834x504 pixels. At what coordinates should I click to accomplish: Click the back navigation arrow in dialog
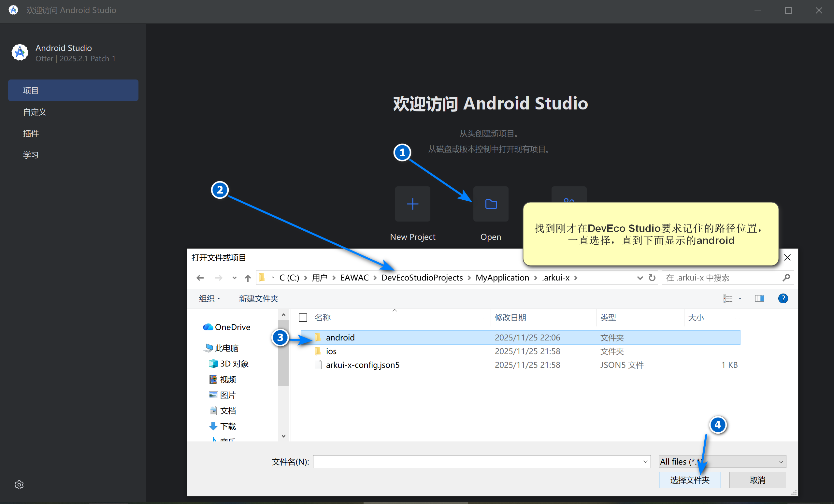200,278
